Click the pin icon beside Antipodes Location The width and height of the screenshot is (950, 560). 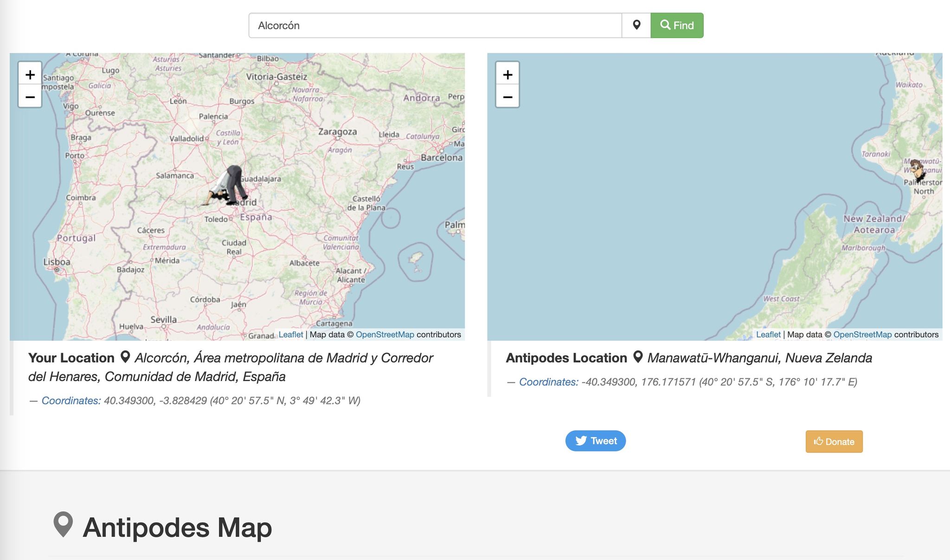638,357
